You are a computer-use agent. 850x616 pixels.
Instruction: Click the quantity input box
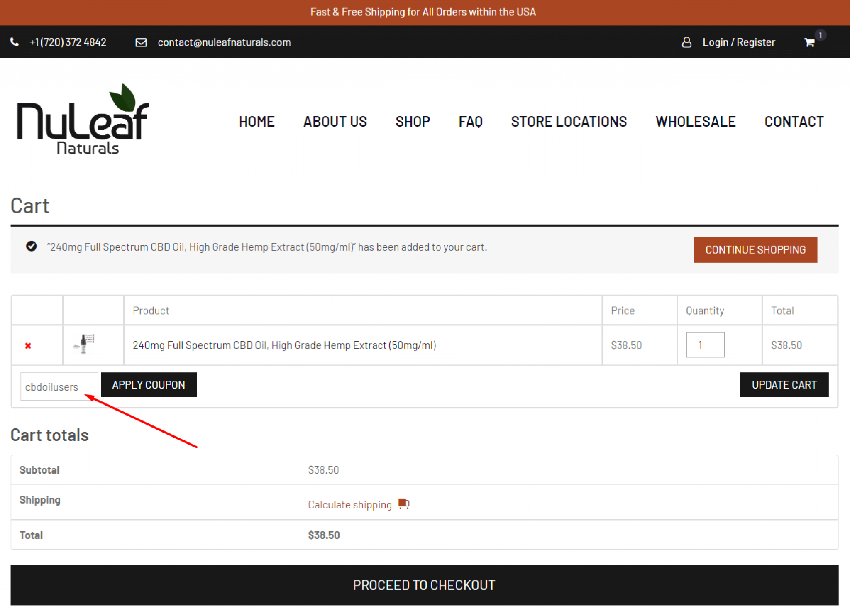point(705,345)
